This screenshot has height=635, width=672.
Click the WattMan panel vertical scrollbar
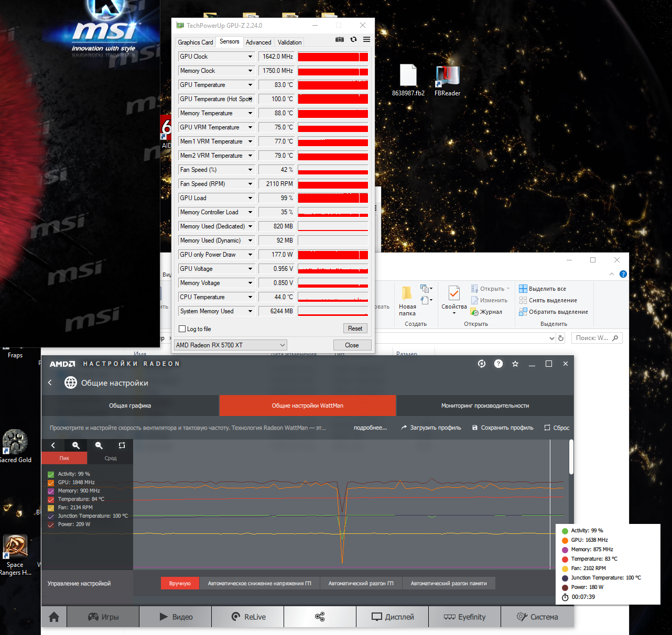click(x=571, y=457)
